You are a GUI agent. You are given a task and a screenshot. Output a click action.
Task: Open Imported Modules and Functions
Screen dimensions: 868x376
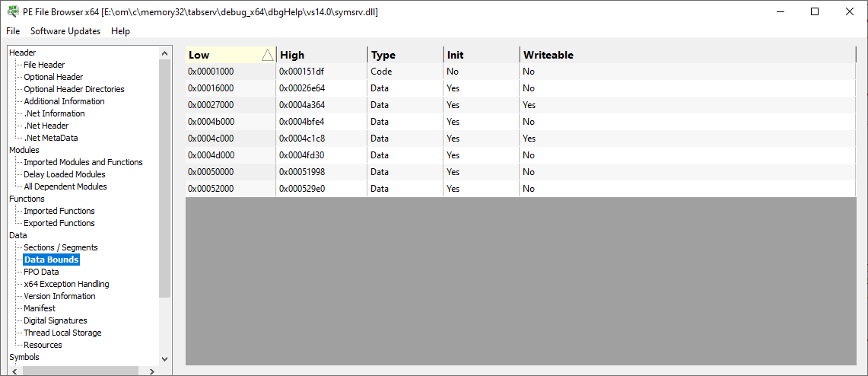[x=83, y=162]
